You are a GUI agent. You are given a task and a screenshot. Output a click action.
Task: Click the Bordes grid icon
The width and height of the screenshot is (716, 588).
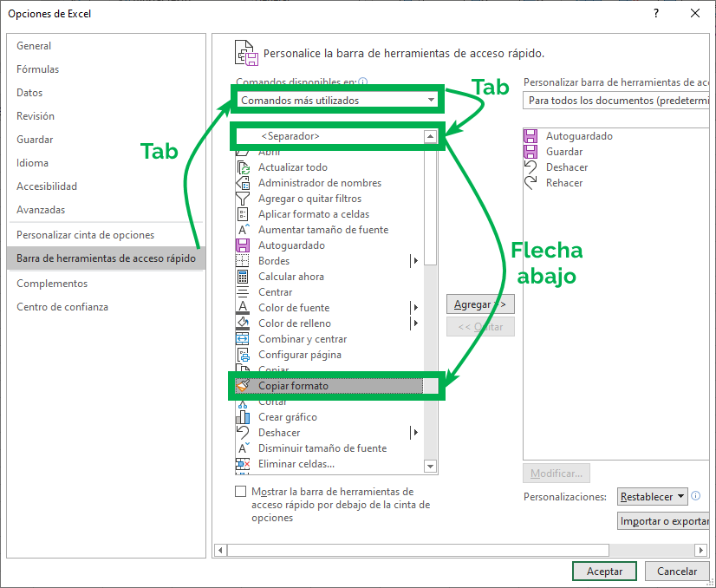click(243, 261)
